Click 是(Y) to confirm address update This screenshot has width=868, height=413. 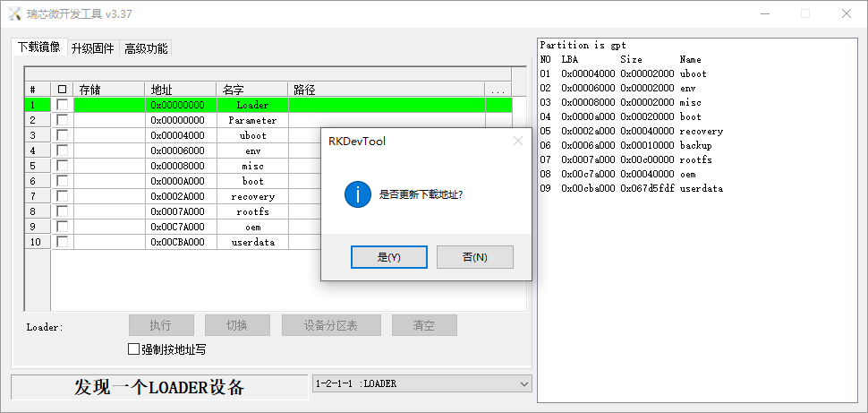pos(388,257)
